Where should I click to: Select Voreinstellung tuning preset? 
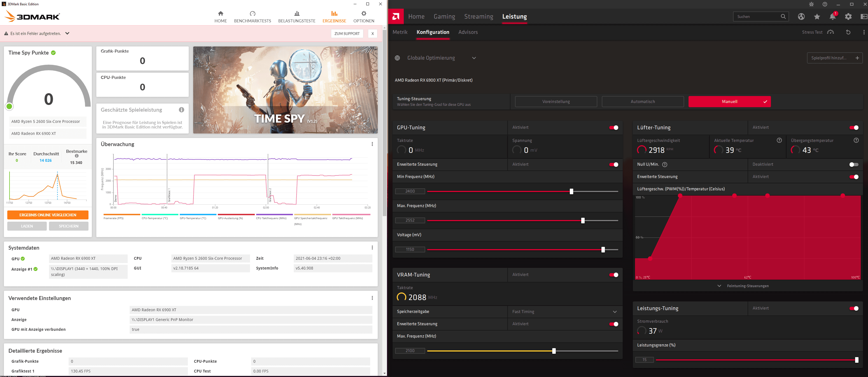(556, 102)
